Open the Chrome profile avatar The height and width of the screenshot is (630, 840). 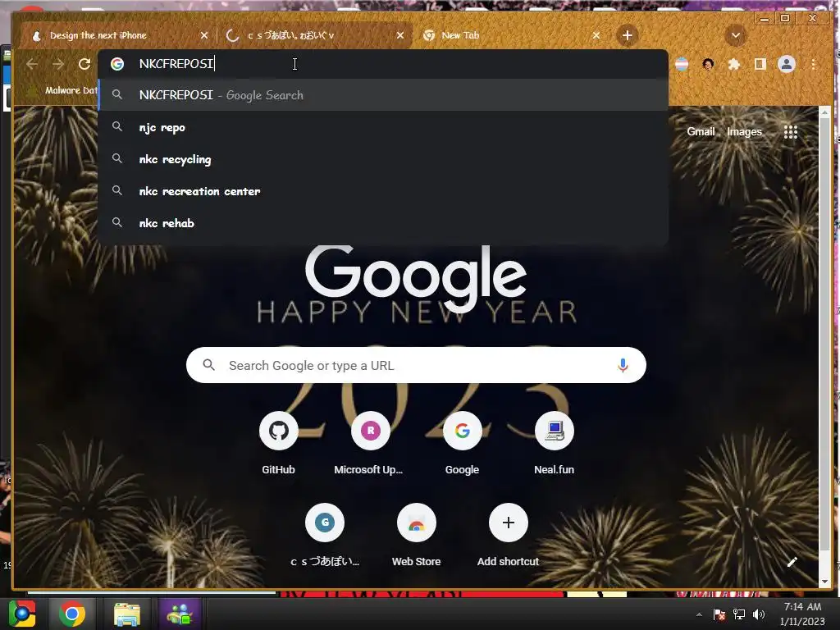click(x=787, y=64)
